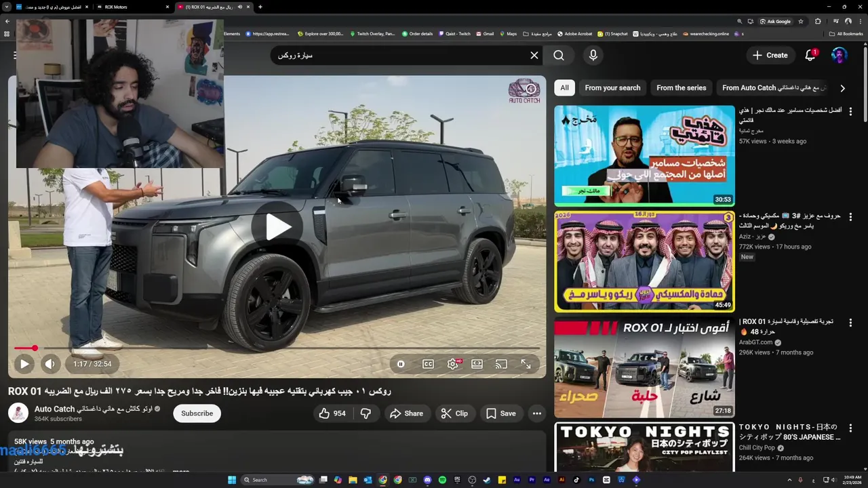Open options menu for the 57K views video

coord(850,111)
